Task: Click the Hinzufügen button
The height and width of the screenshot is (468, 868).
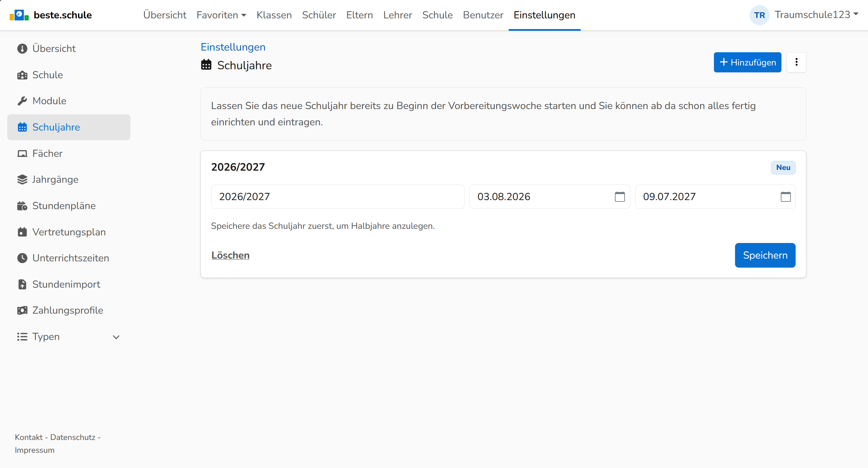Action: [748, 62]
